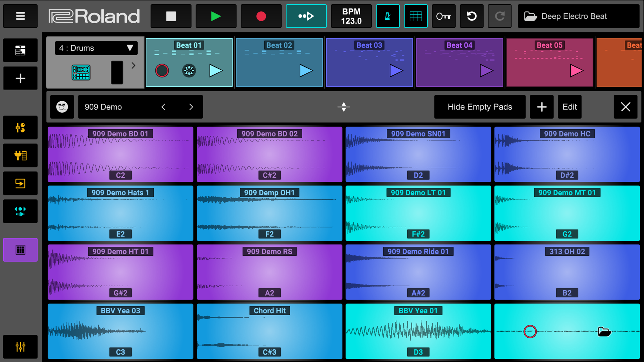The image size is (644, 362).
Task: Click the drum kit icon button
Action: pyautogui.click(x=62, y=107)
